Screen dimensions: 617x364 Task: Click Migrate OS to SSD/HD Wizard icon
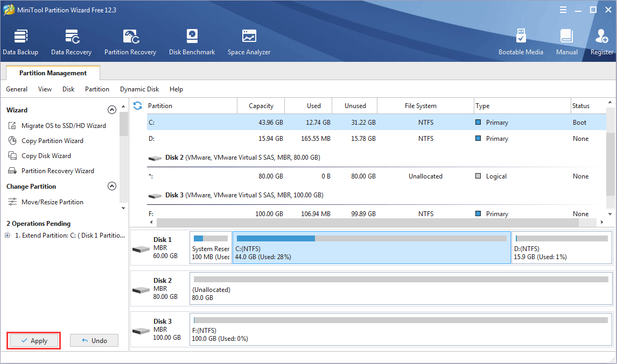coord(12,126)
